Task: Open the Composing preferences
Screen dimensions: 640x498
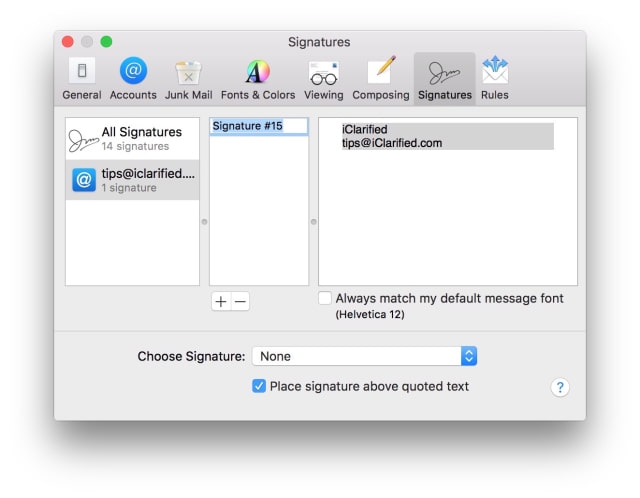Action: point(381,79)
